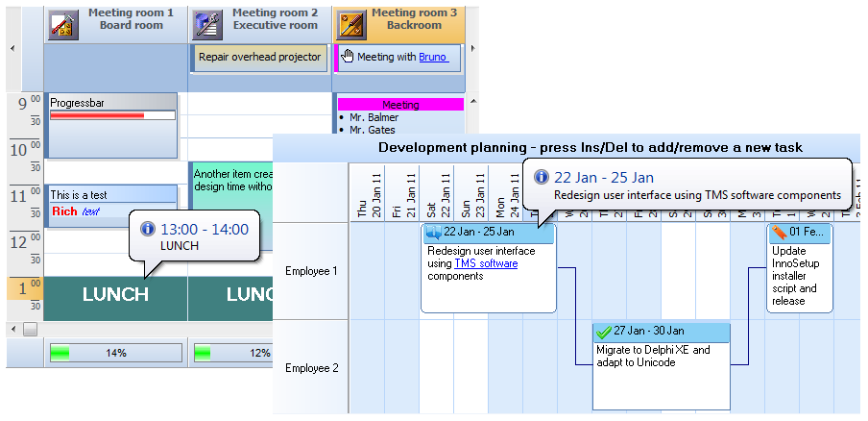Click the hand icon beside Meeting with Bruno
Screen dimensions: 868x421
tap(348, 57)
